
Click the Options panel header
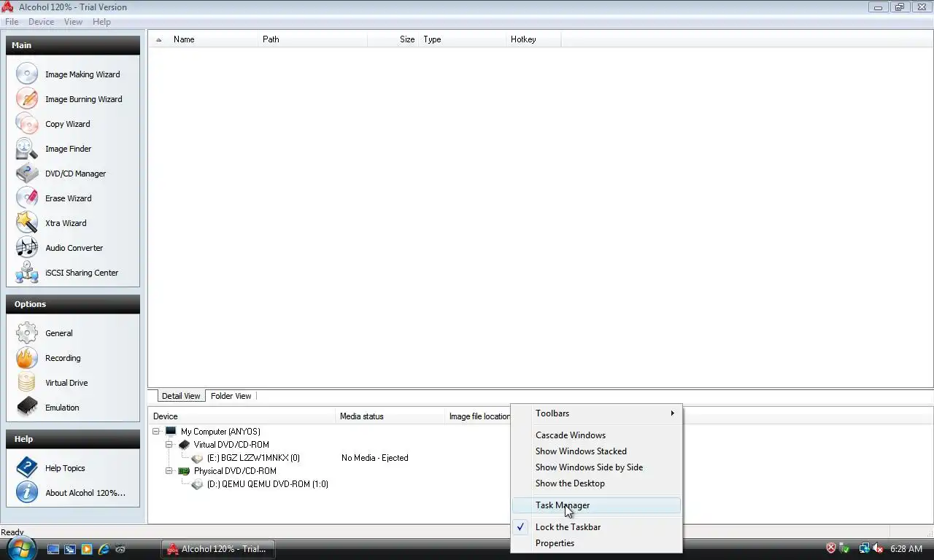click(x=73, y=304)
